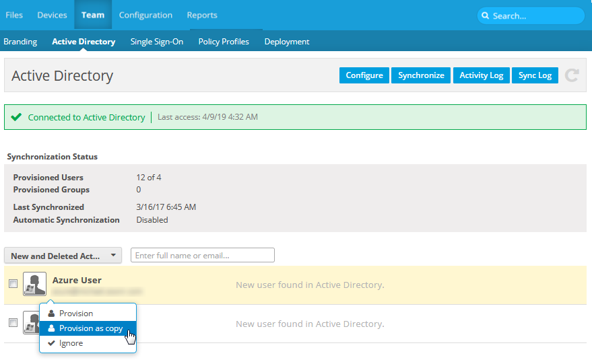Choose Provision from the popup menu
Screen dimensions: 592x364
[x=75, y=314]
